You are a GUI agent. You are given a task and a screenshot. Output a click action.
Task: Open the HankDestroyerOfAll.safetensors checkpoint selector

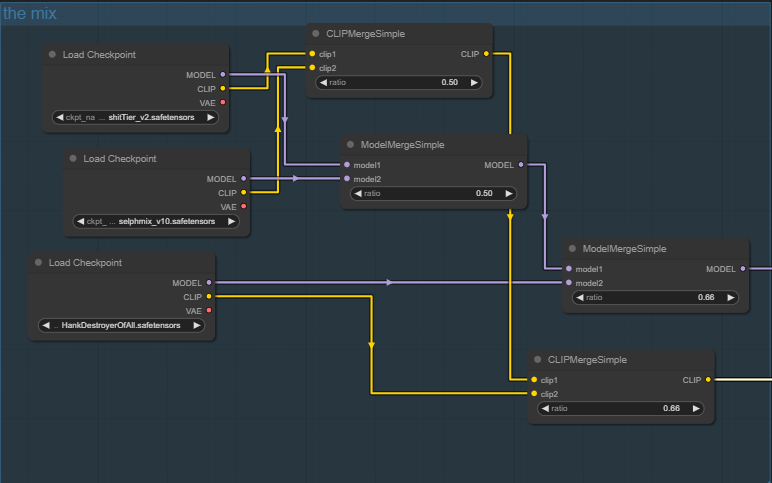[x=121, y=325]
